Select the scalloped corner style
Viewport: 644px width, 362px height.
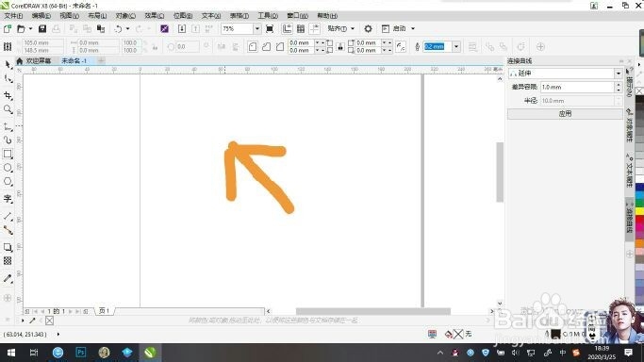point(266,46)
